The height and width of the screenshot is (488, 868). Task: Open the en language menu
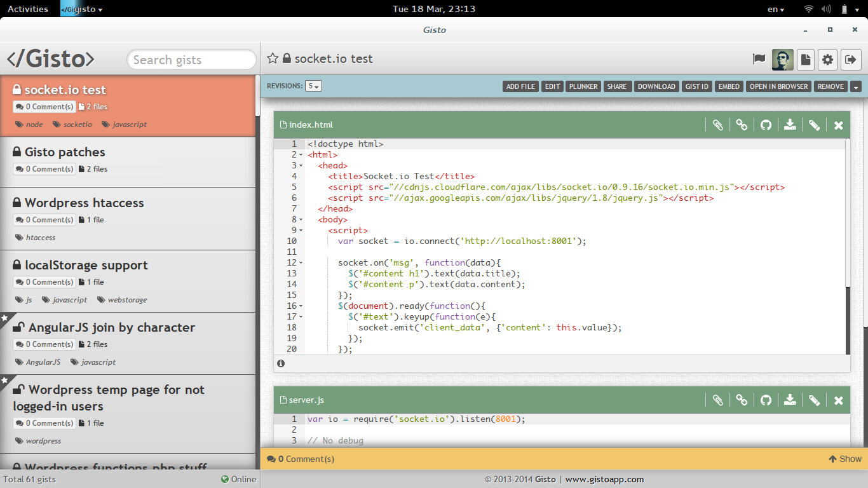(x=776, y=9)
